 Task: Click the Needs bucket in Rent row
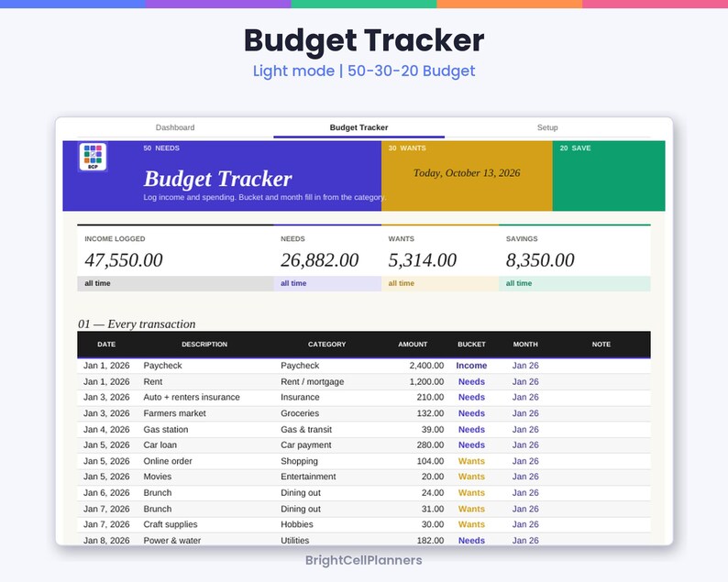(x=471, y=382)
